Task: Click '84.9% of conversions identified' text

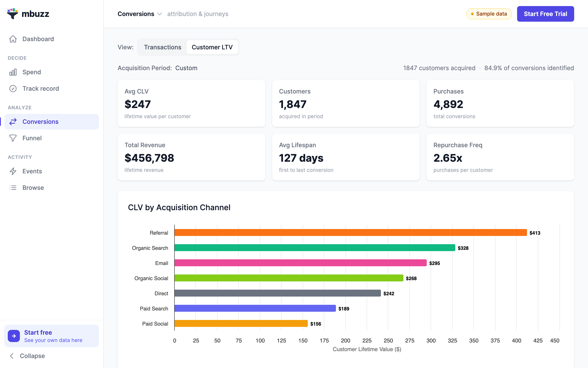Action: tap(529, 68)
